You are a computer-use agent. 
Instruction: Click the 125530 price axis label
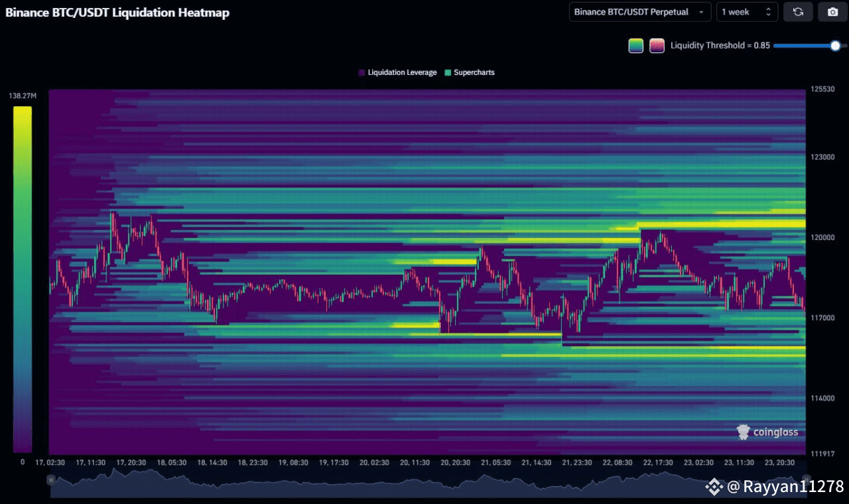point(822,89)
